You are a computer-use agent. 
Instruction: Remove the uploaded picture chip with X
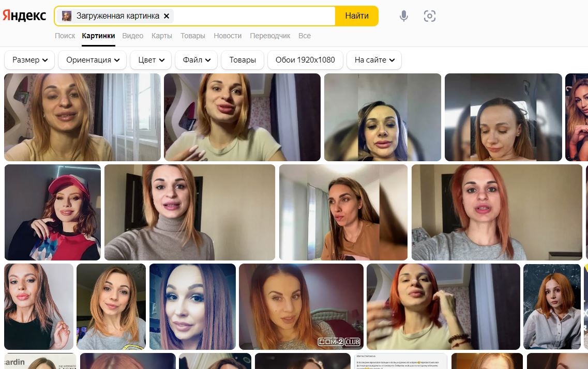click(167, 16)
